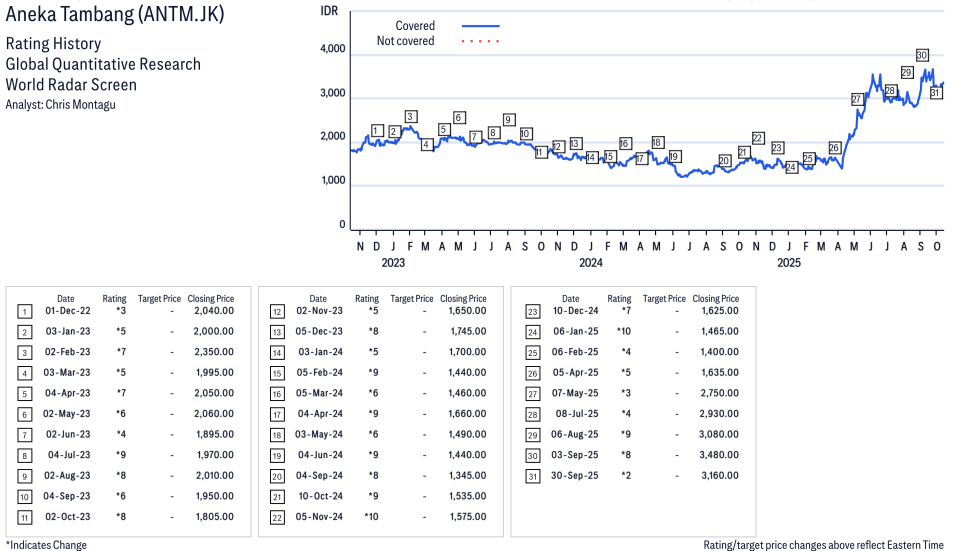955x551 pixels.
Task: Select chart marker 3 near early 2023
Action: pyautogui.click(x=410, y=117)
